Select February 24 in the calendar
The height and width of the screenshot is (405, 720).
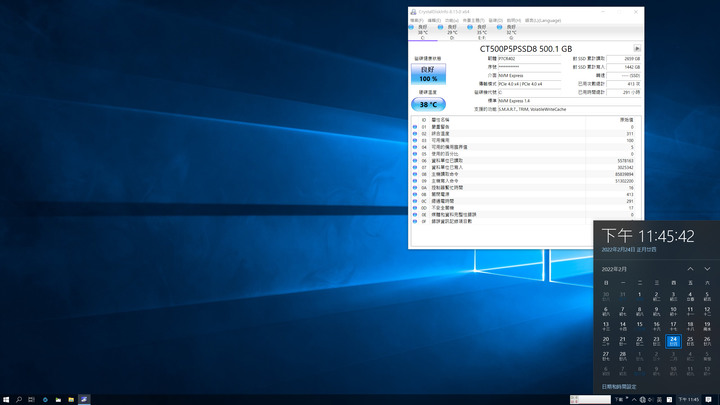pyautogui.click(x=673, y=341)
